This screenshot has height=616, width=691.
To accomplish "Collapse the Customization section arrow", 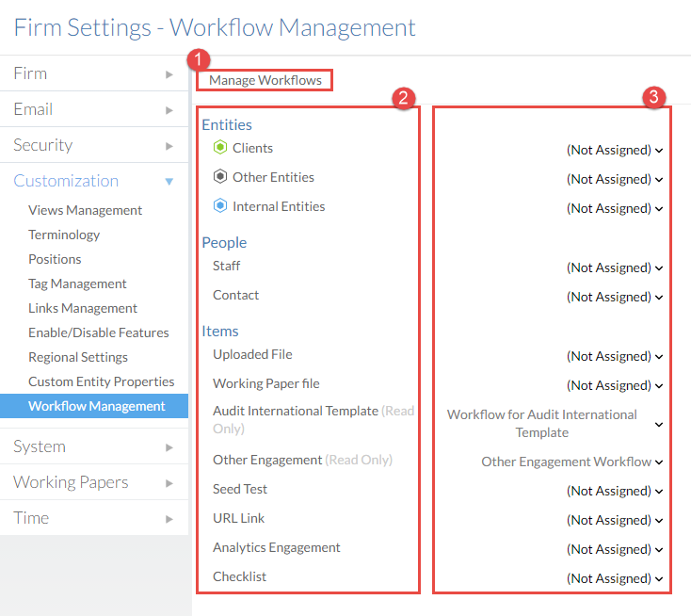I will (169, 181).
